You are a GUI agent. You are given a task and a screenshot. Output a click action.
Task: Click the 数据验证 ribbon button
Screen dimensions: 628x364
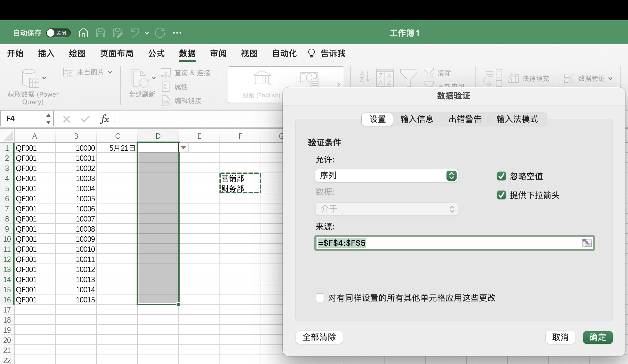click(x=584, y=78)
